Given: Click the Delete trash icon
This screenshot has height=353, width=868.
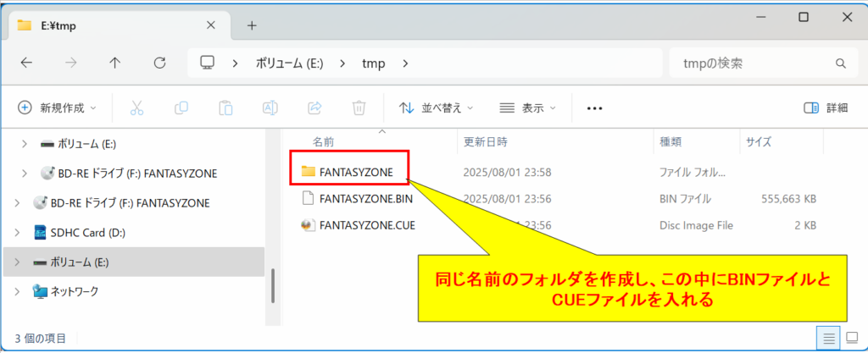Looking at the screenshot, I should tap(359, 108).
